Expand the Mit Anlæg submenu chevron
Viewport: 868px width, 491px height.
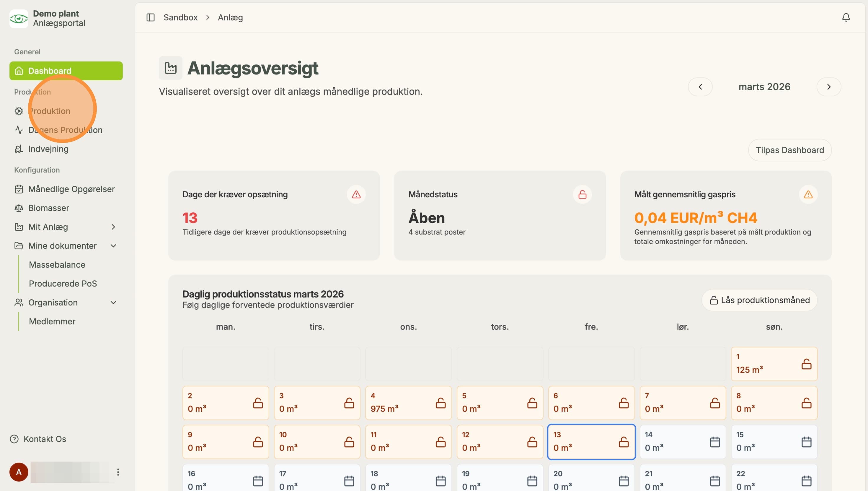click(x=113, y=227)
